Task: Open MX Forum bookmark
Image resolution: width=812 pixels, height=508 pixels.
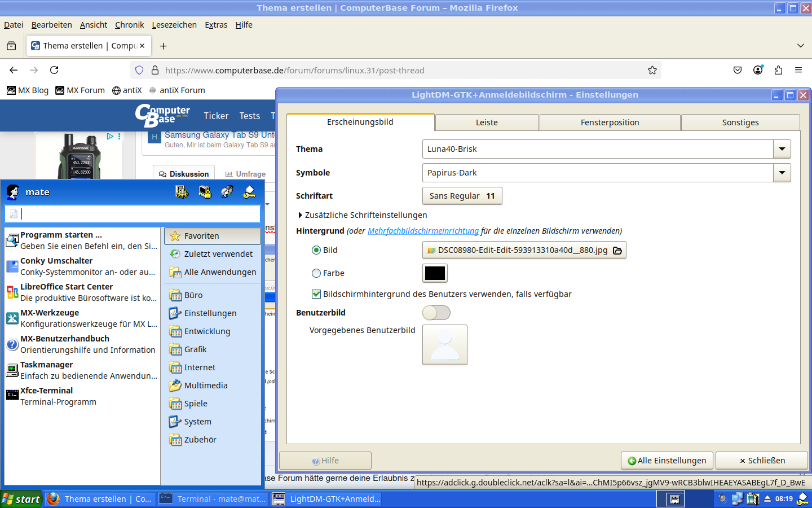Action: coord(80,90)
